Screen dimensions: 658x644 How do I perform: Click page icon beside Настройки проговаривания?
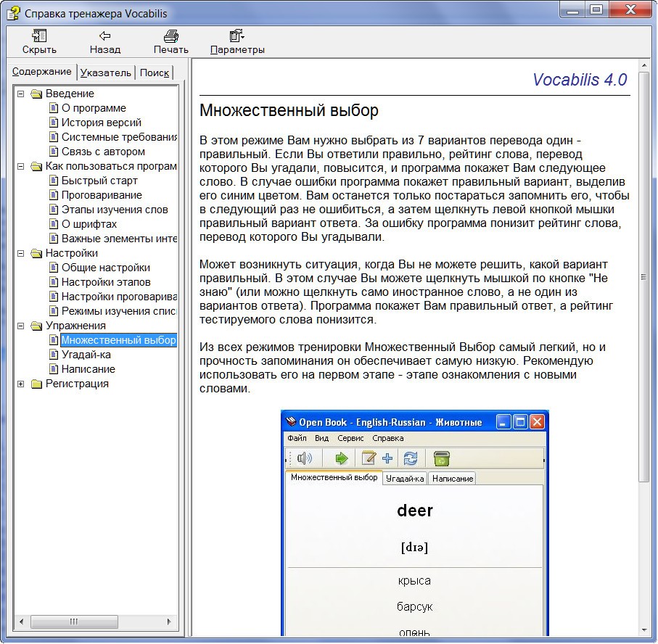[53, 297]
